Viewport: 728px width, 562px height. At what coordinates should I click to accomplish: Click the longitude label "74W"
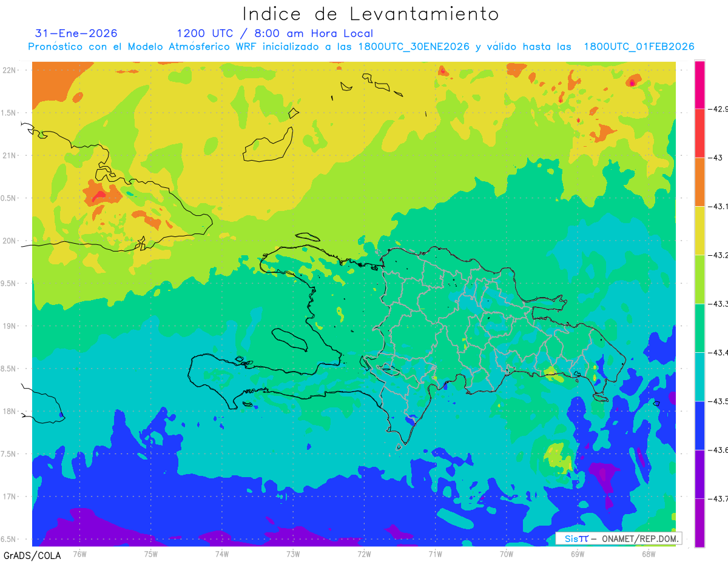[x=222, y=554]
